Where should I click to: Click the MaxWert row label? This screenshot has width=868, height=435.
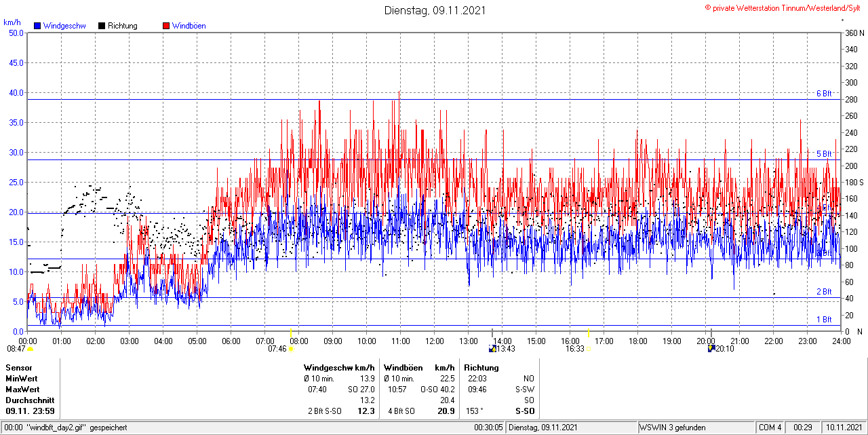(x=22, y=390)
